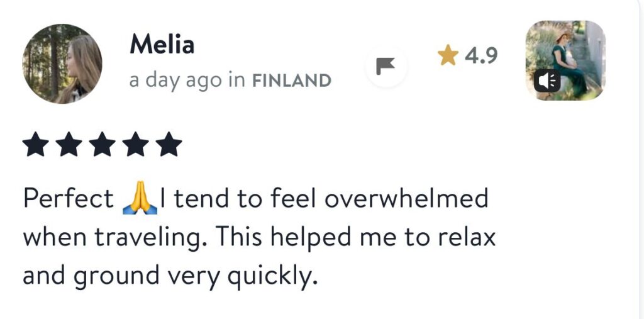Screen dimensions: 644x319
Task: Click the second black review star
Action: (68, 145)
